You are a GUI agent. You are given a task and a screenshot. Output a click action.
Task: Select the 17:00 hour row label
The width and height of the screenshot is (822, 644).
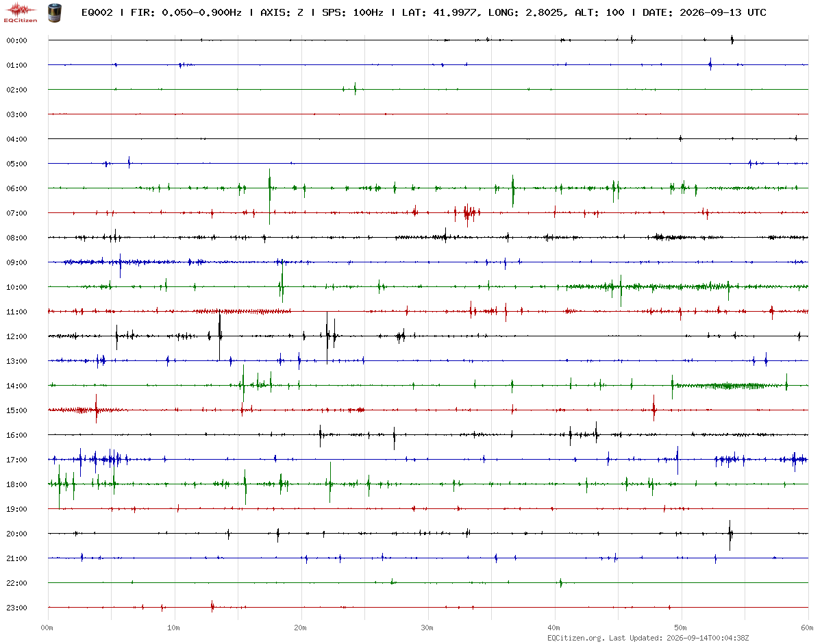16,460
